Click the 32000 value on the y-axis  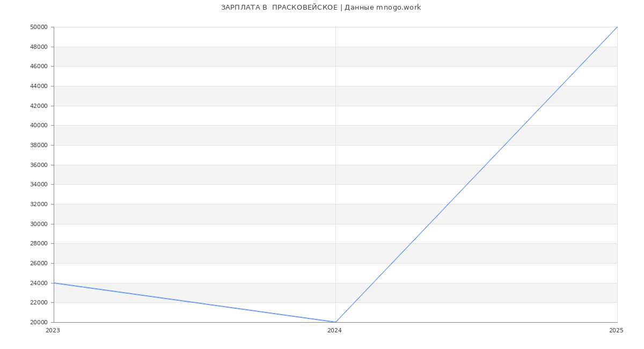(39, 205)
